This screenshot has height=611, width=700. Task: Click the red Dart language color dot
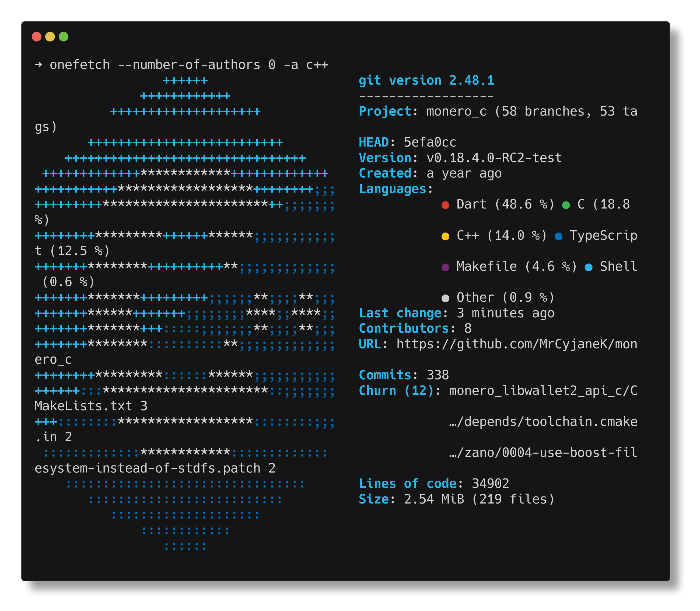click(x=445, y=205)
